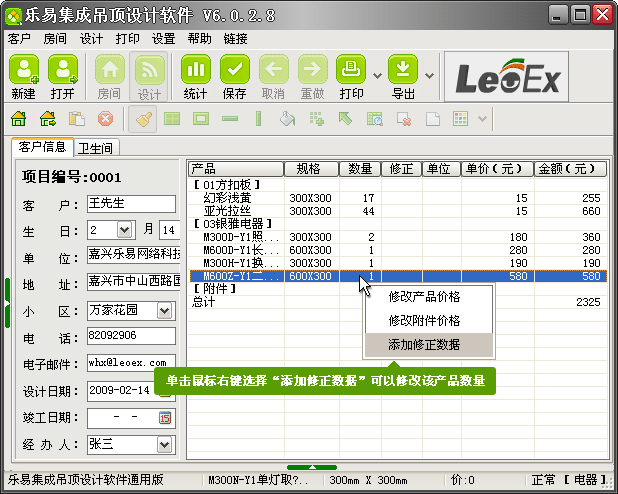Select the brush icon in the second toolbar
This screenshot has height=494, width=618.
coord(145,119)
